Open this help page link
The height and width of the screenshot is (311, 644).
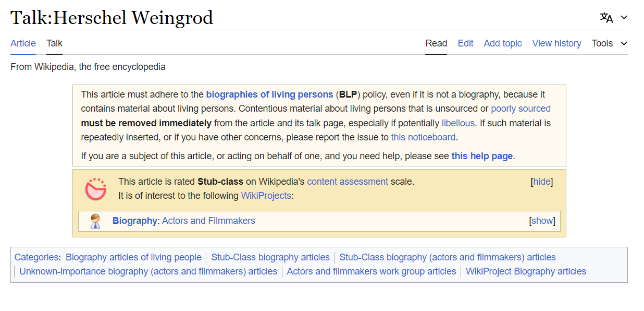[x=482, y=156]
